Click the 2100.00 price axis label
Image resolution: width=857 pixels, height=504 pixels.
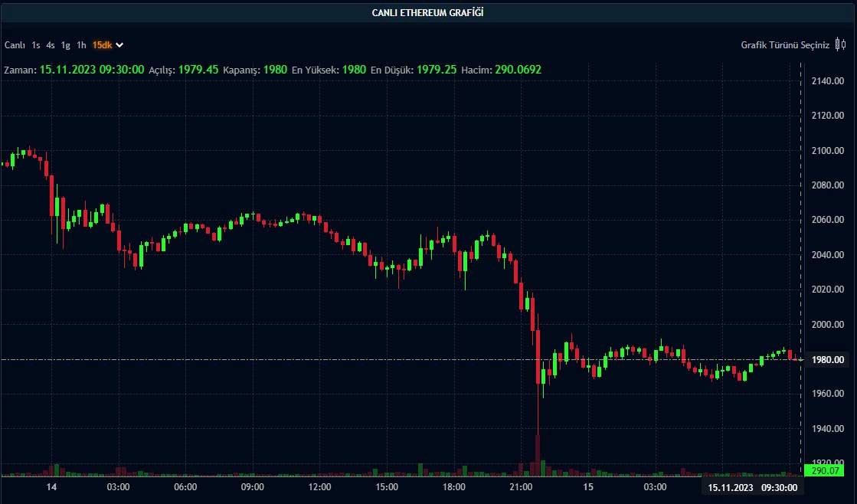(x=827, y=150)
